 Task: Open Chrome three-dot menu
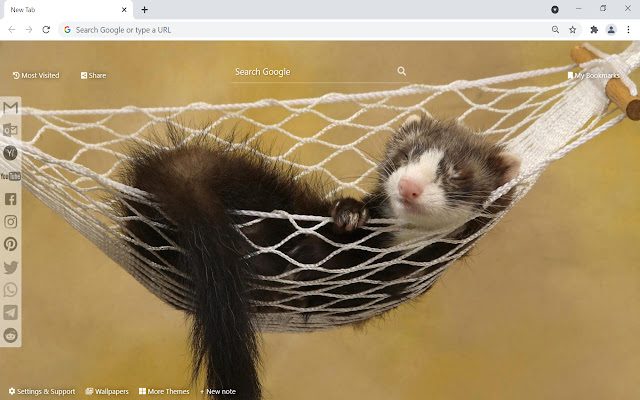628,29
